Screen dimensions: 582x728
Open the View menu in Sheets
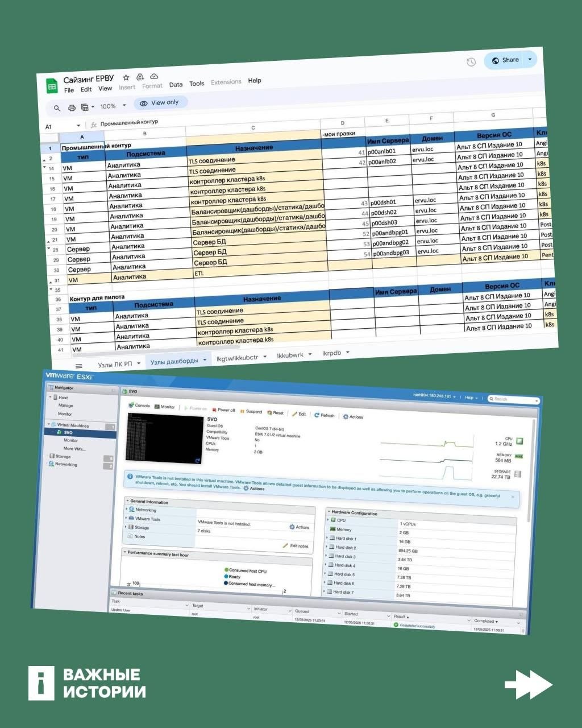click(105, 88)
